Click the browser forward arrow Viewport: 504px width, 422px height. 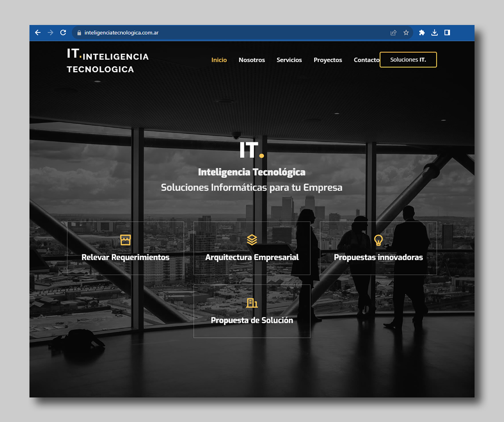pos(50,33)
